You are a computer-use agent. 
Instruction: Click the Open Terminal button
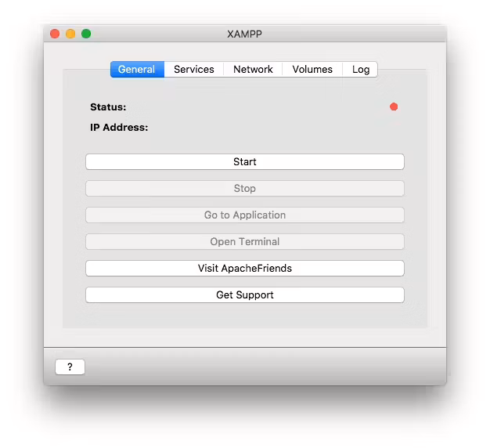[x=245, y=241]
